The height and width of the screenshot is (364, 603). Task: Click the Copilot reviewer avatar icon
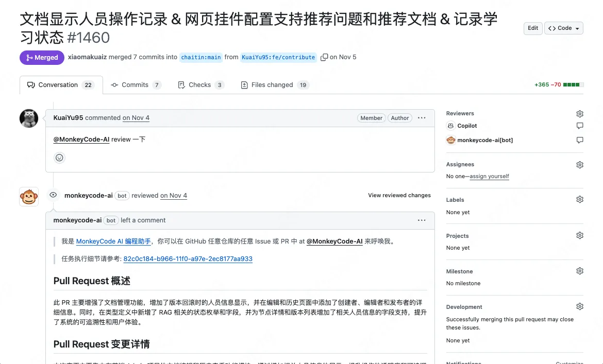click(451, 126)
